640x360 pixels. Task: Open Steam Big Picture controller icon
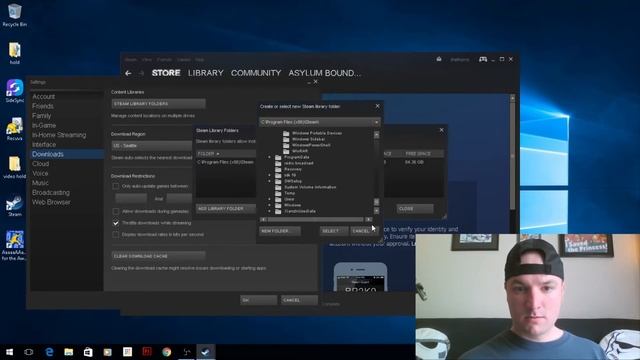pos(483,60)
